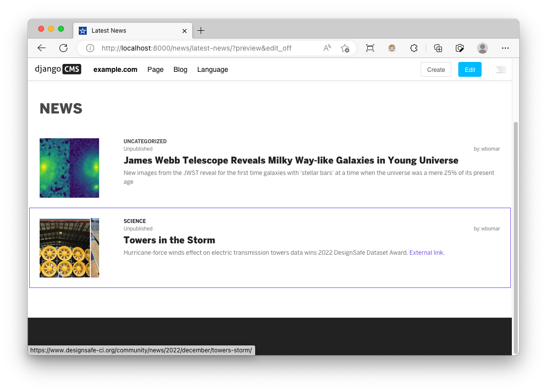The image size is (547, 392).
Task: Click the Create button
Action: (x=436, y=69)
